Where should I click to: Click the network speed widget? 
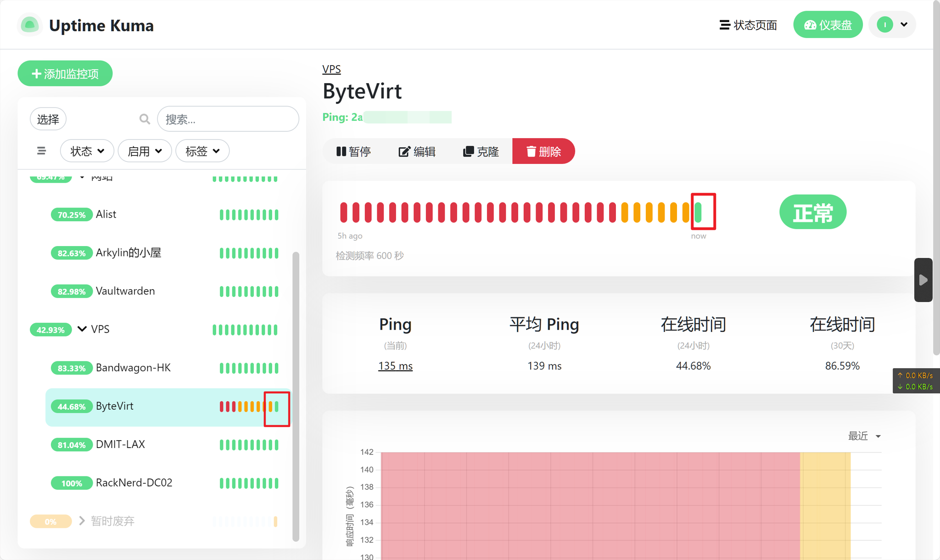(916, 381)
